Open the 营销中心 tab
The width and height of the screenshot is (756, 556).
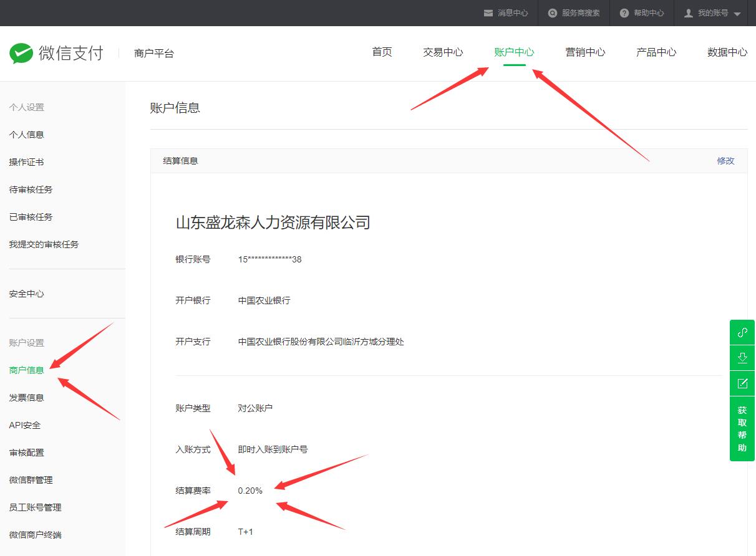click(584, 52)
